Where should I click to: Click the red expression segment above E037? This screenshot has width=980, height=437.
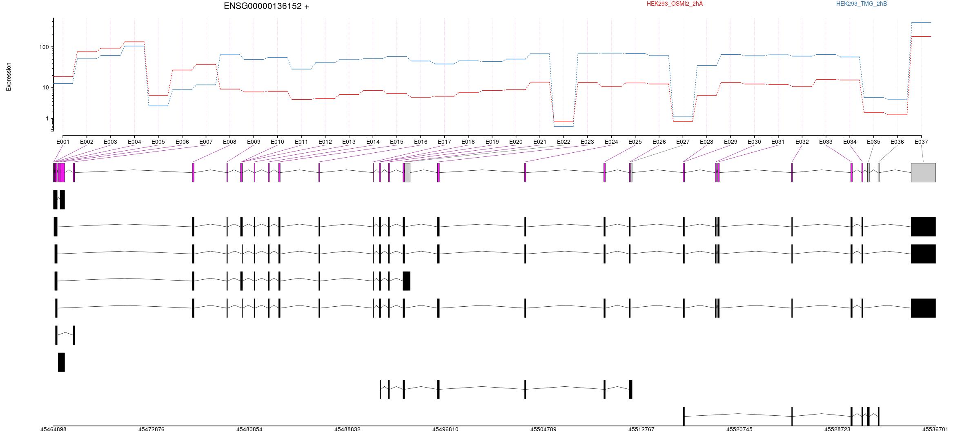pyautogui.click(x=921, y=36)
